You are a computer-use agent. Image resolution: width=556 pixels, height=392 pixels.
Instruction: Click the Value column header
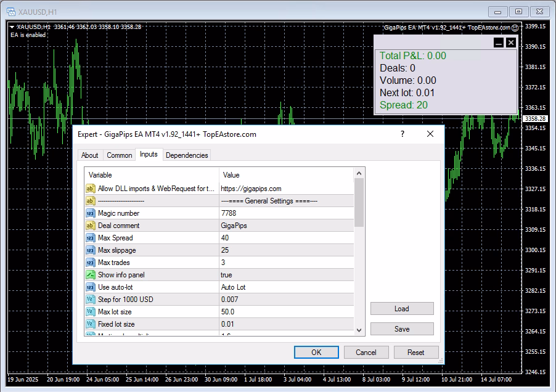pos(286,174)
